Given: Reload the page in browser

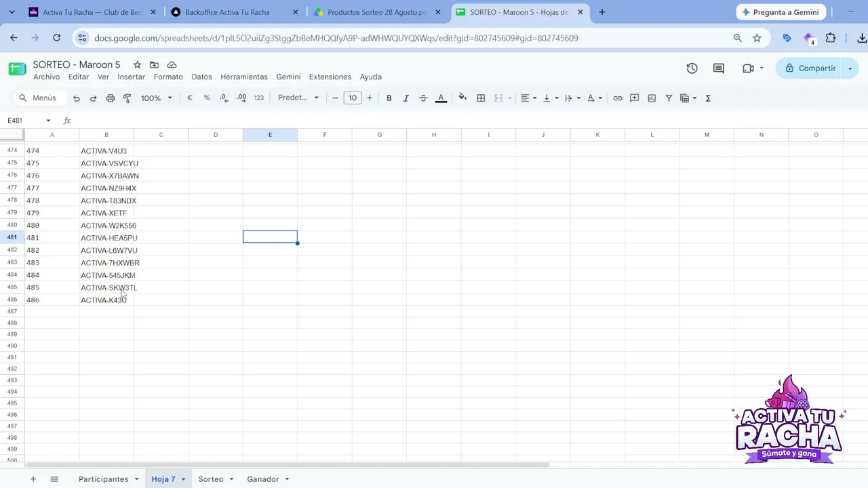Looking at the screenshot, I should coord(56,38).
